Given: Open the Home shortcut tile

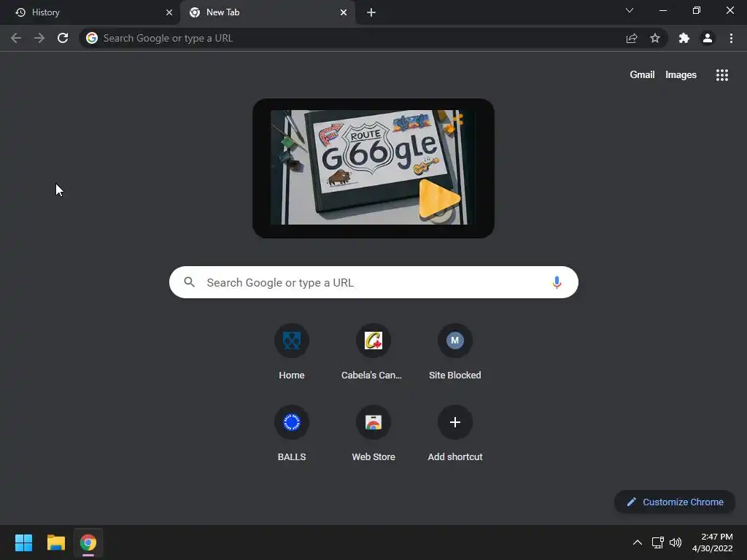Looking at the screenshot, I should 292,352.
